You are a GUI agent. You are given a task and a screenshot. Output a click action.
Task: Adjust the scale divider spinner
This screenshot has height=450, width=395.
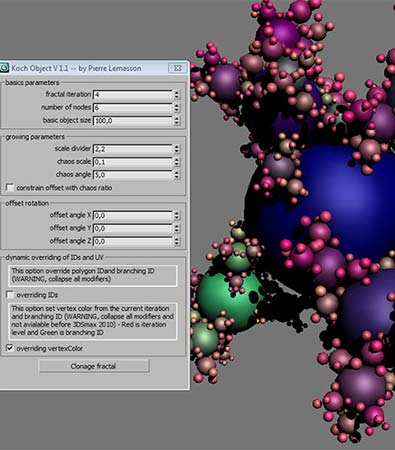tap(177, 149)
